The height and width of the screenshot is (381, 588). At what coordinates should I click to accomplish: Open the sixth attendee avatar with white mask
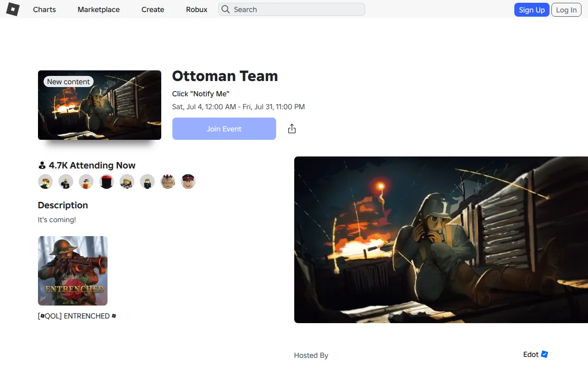pyautogui.click(x=147, y=181)
